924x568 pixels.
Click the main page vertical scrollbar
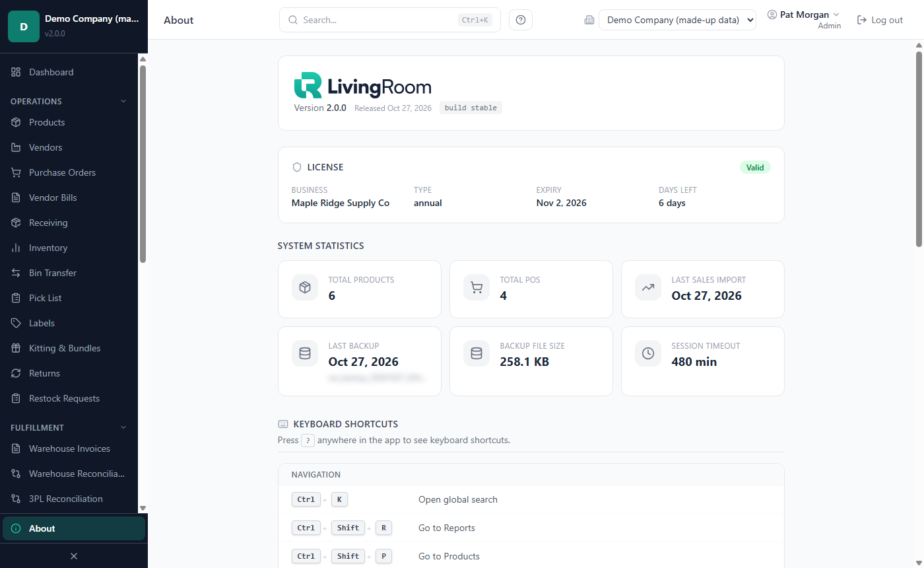click(x=919, y=149)
